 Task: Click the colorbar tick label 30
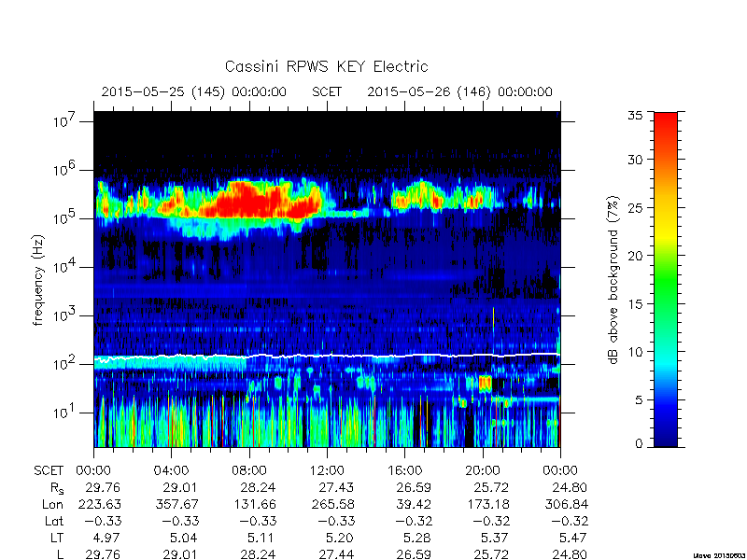coord(635,159)
